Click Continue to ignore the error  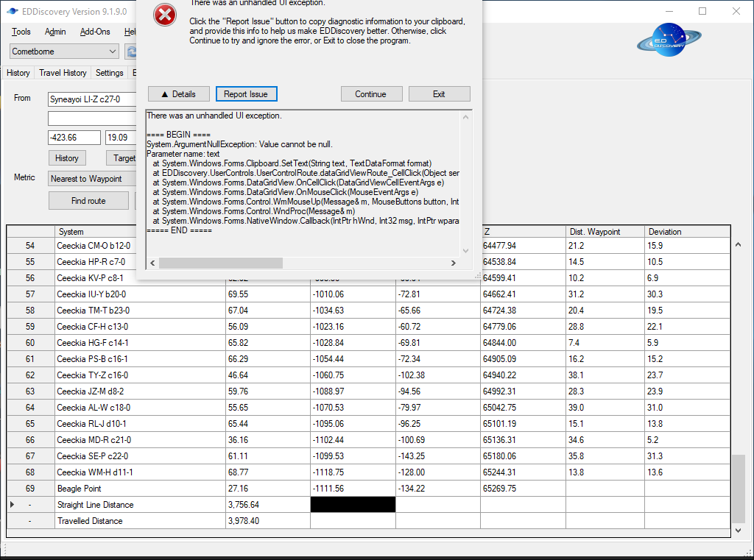coord(371,93)
